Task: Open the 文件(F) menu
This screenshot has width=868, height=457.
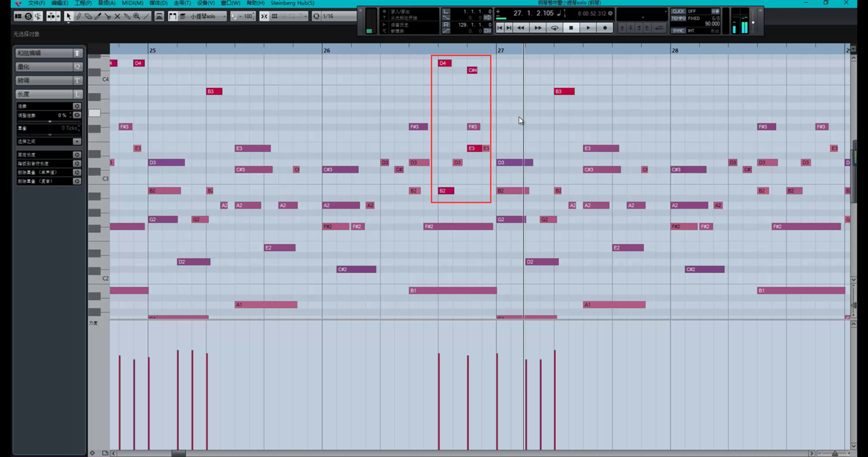Action: (37, 3)
